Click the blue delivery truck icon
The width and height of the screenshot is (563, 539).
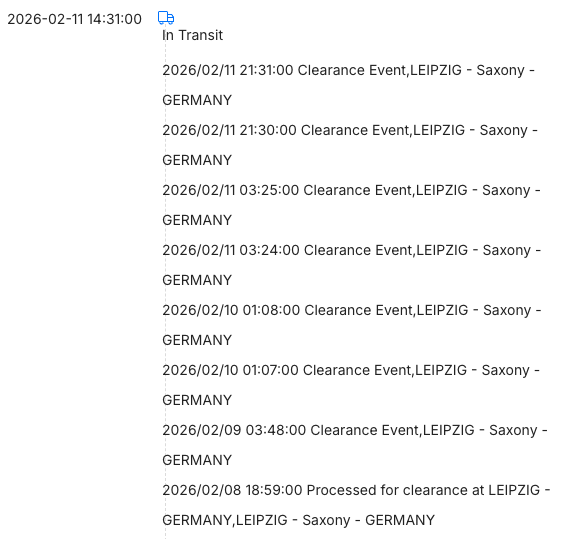(x=166, y=18)
